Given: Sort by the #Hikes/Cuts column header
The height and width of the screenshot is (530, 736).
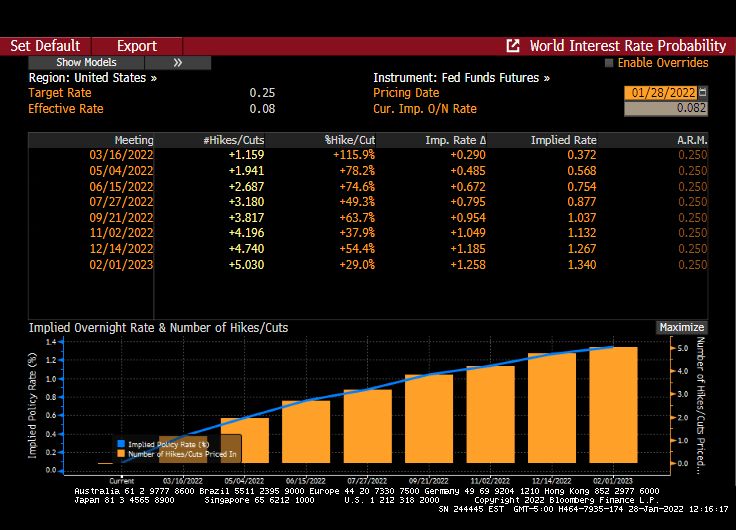Looking at the screenshot, I should [233, 140].
